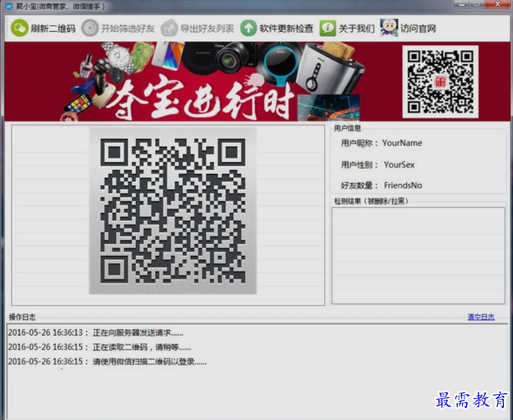
Task: Click the cartoon avatar website icon
Action: 389,28
